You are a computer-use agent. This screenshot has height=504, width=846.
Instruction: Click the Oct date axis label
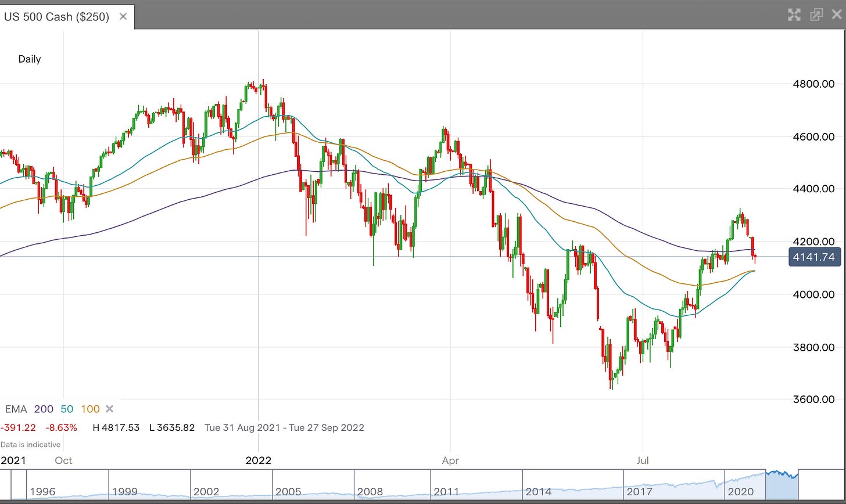[x=63, y=460]
